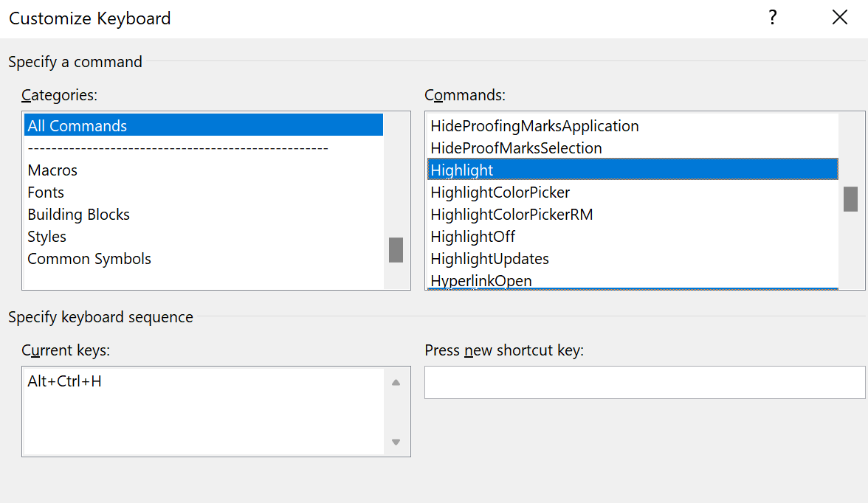Select HideProofMarksSelection command
The height and width of the screenshot is (503, 868).
(516, 148)
